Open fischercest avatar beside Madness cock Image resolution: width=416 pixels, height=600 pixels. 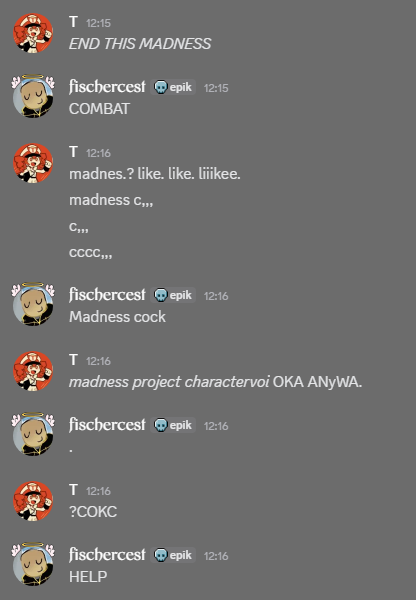pyautogui.click(x=33, y=304)
